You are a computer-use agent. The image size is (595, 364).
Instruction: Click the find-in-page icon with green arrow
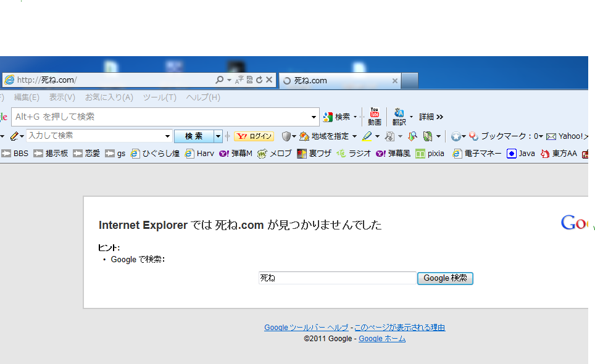click(x=412, y=136)
